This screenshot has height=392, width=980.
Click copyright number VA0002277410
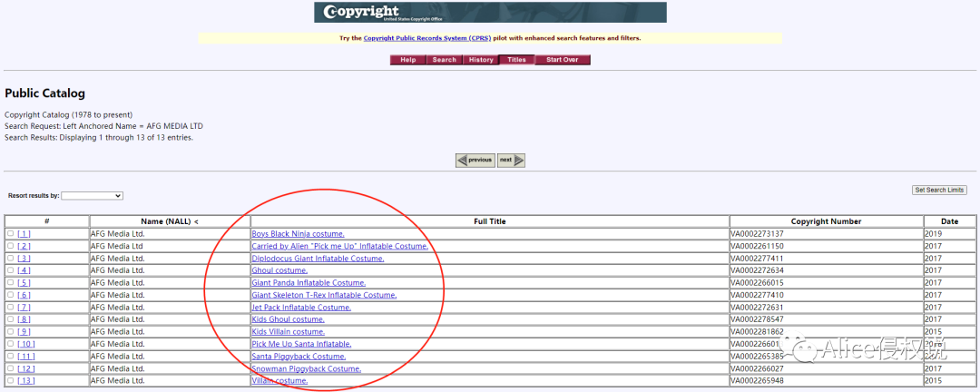pos(757,295)
